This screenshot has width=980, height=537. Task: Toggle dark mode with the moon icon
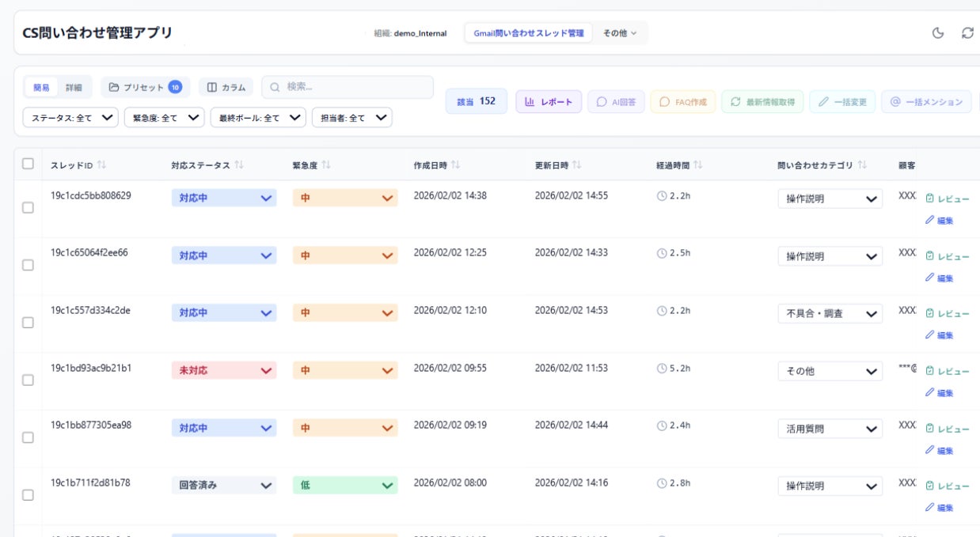point(938,33)
